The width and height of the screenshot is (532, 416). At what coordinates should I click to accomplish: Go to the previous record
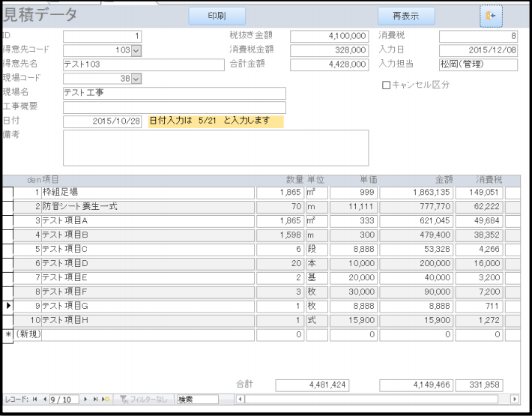(x=43, y=400)
